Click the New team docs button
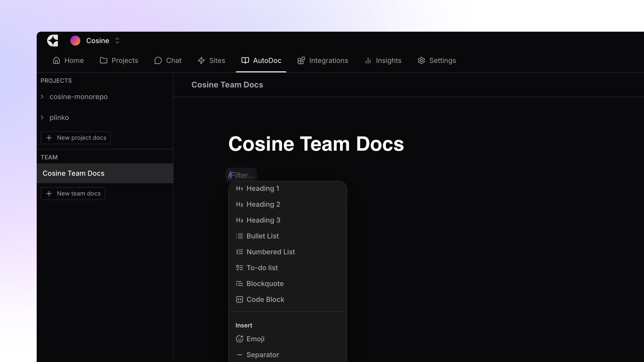This screenshot has height=362, width=644. point(73,193)
